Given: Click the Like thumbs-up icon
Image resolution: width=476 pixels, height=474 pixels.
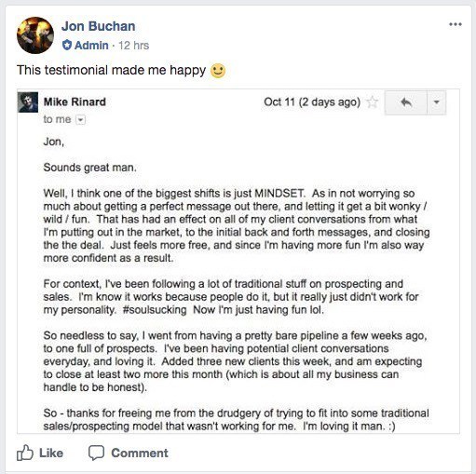Looking at the screenshot, I should (25, 453).
